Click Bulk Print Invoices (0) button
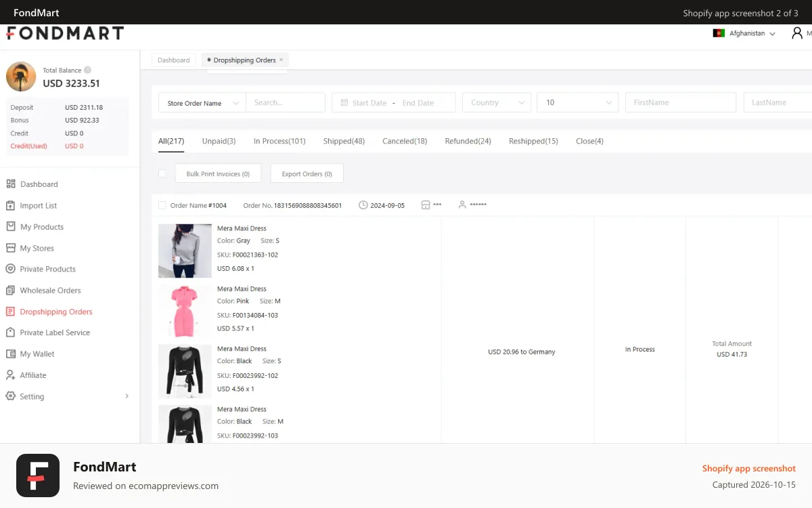 (x=218, y=173)
